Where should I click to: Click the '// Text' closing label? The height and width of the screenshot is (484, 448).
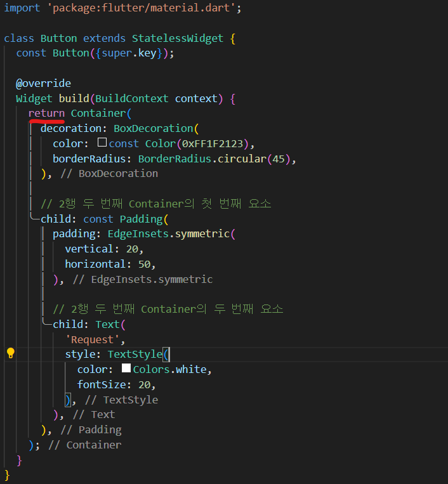(x=94, y=415)
